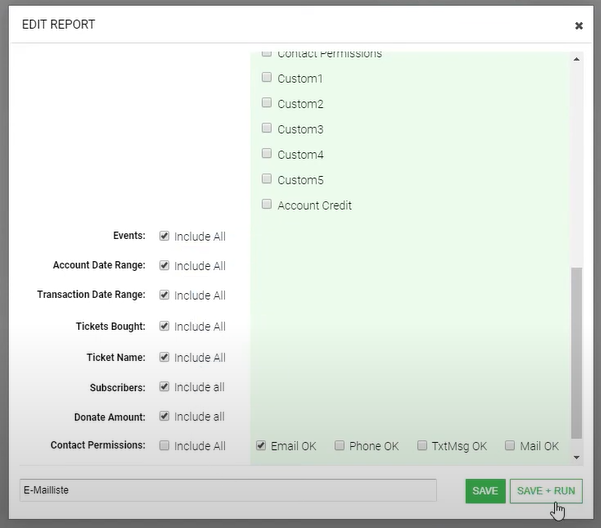This screenshot has height=528, width=601.
Task: Click the green SAVE button
Action: pyautogui.click(x=485, y=491)
